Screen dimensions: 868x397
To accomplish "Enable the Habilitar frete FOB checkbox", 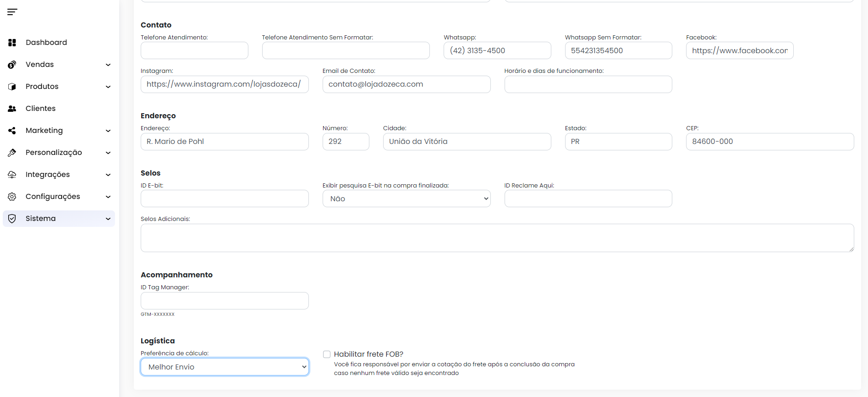I will coord(327,354).
